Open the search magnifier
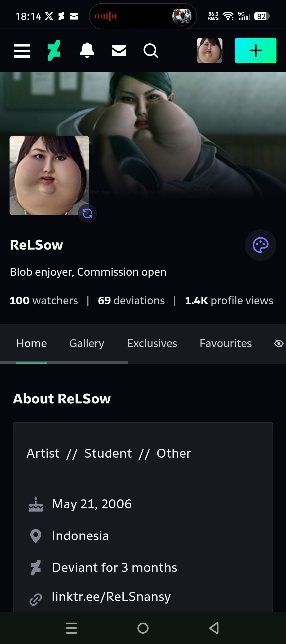Screen dimensions: 286x644 click(151, 50)
